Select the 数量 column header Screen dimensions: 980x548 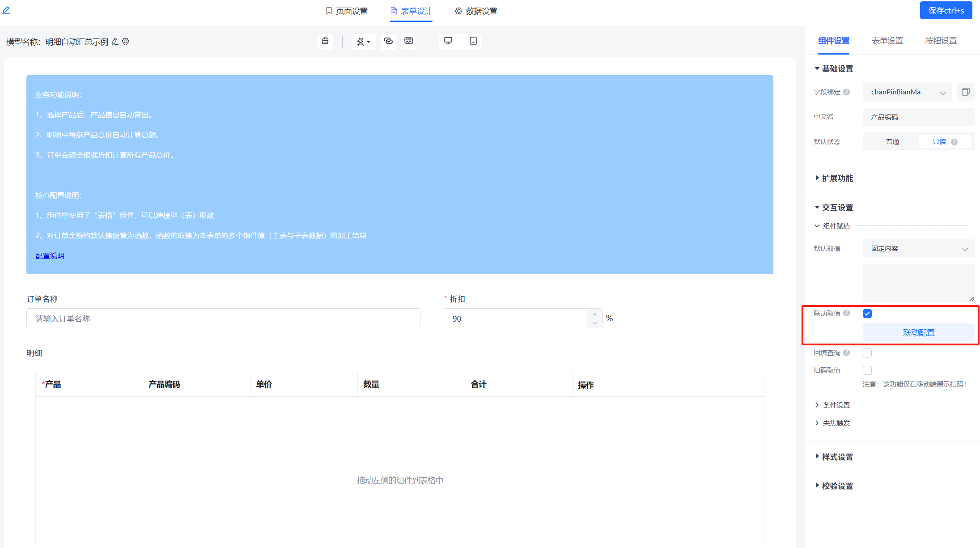click(412, 384)
